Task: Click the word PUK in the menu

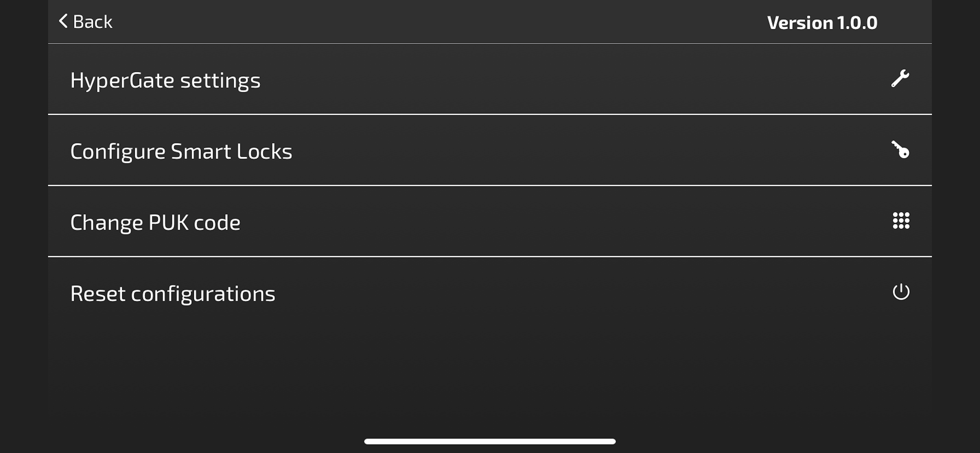Action: pos(168,223)
